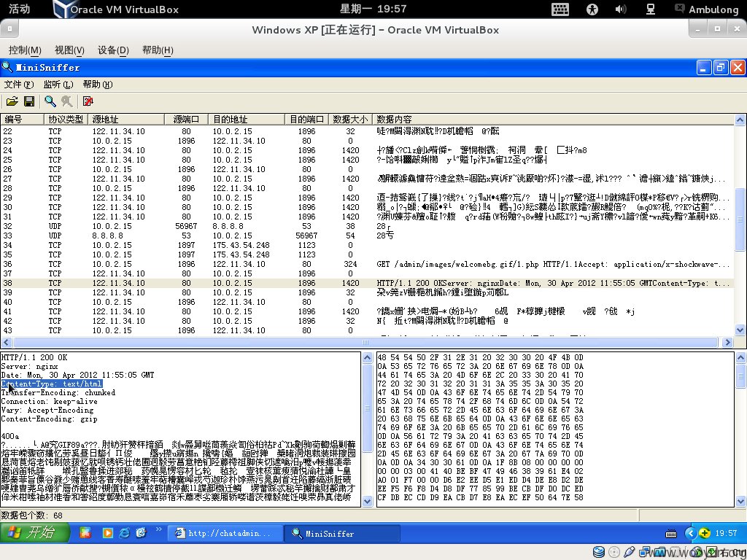Click the clear packet list toolbar icon
Screen dimensions: 747x560
tap(88, 101)
